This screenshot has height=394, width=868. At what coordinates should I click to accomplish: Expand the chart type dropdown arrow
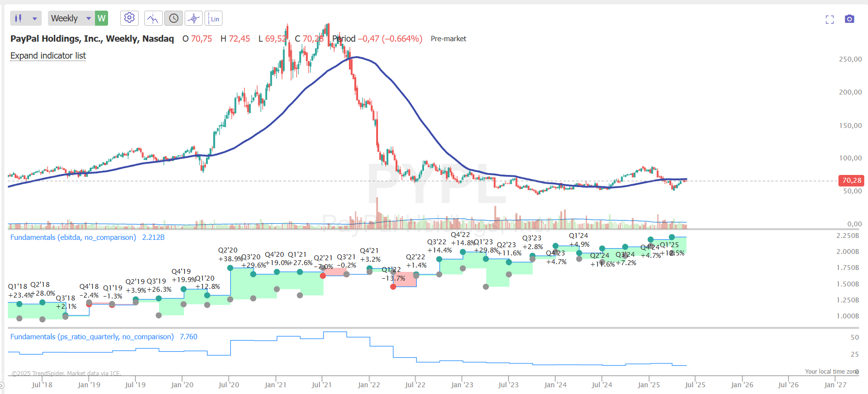pos(34,18)
